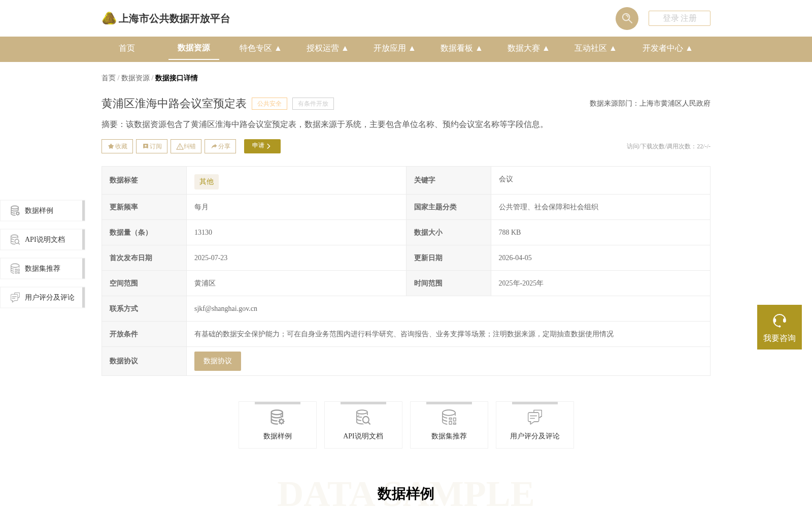
Task: Expand the 特色专区 menu
Action: pos(260,48)
